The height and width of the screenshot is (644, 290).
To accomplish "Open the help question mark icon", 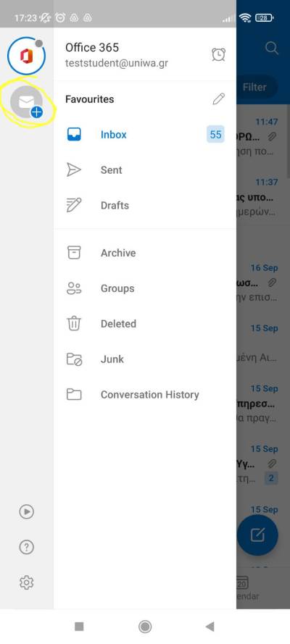I will [27, 547].
